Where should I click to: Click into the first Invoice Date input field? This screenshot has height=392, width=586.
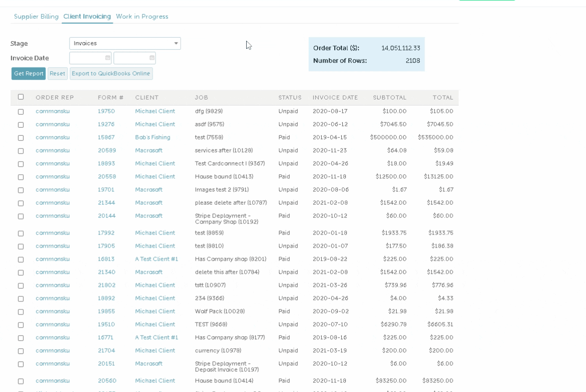coord(87,58)
